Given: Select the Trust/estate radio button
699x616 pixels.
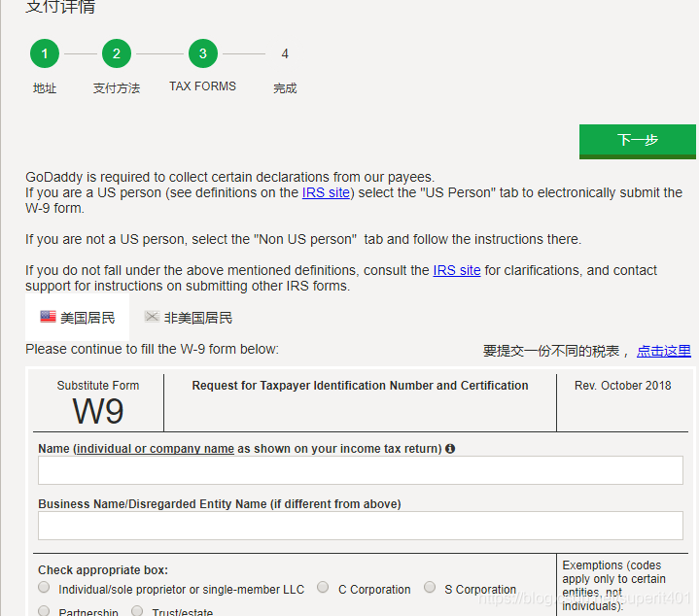Looking at the screenshot, I should click(137, 610).
